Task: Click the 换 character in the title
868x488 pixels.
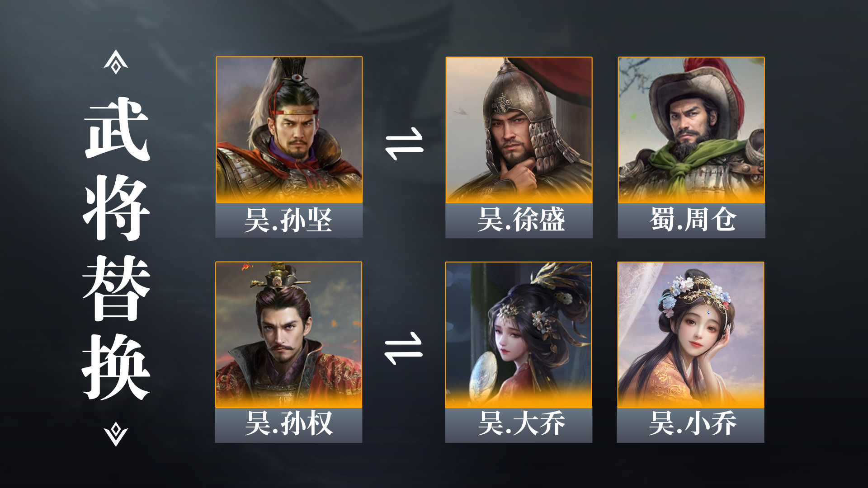Action: [x=117, y=367]
